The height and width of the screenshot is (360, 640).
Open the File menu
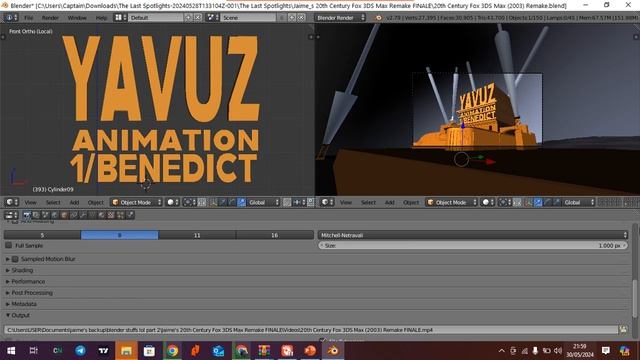(28, 18)
